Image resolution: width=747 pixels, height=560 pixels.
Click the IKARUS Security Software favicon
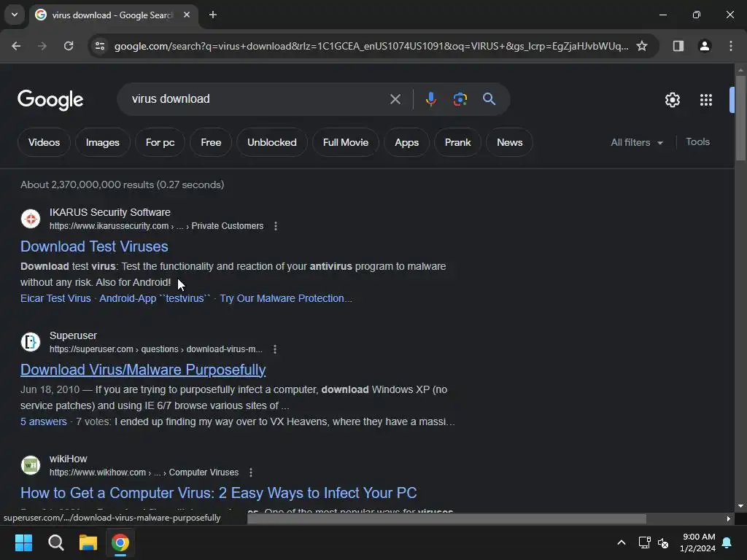coord(31,219)
